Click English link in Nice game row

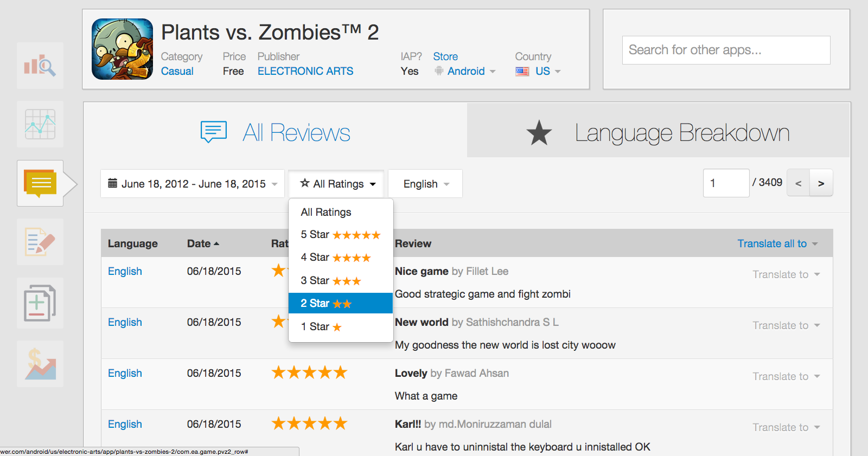(x=125, y=271)
